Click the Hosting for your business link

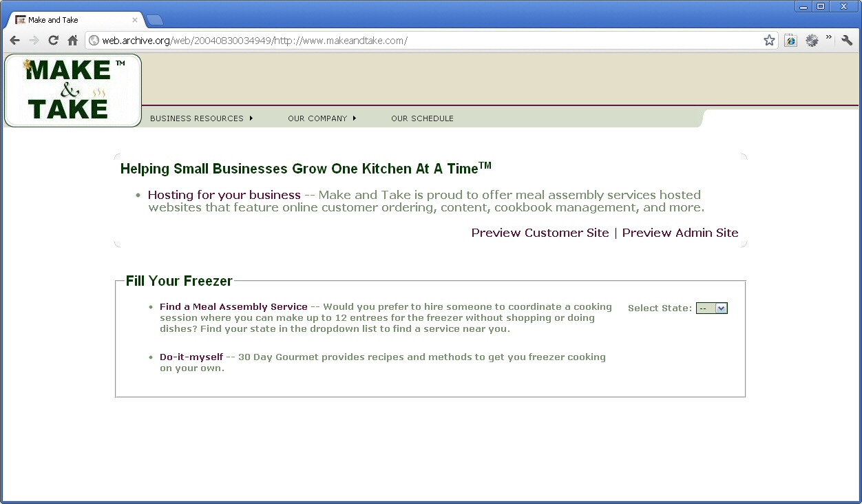pos(224,195)
